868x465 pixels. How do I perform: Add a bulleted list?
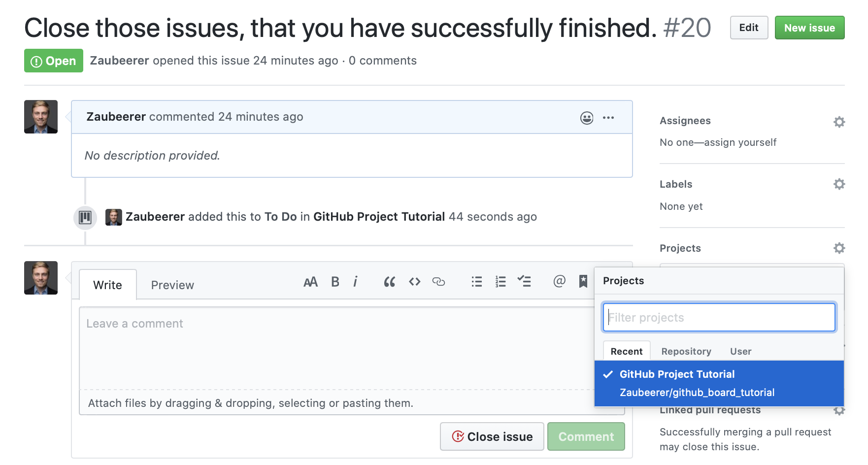(x=476, y=282)
